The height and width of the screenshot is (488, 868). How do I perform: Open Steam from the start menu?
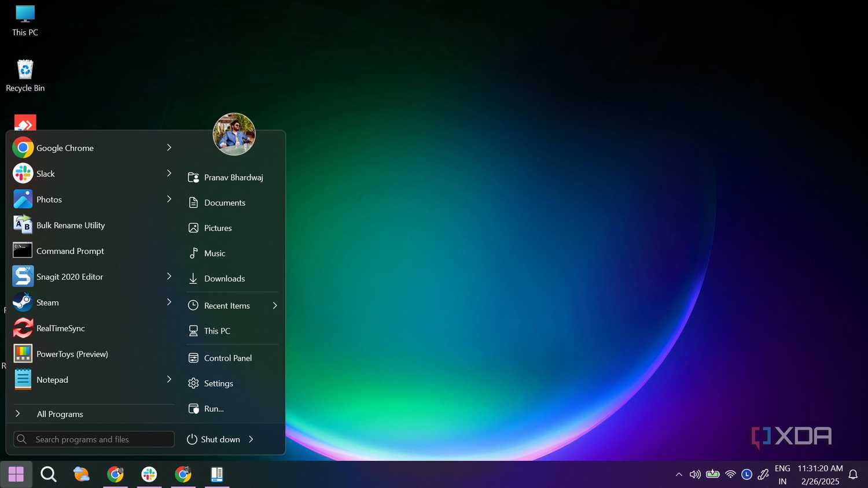click(93, 302)
